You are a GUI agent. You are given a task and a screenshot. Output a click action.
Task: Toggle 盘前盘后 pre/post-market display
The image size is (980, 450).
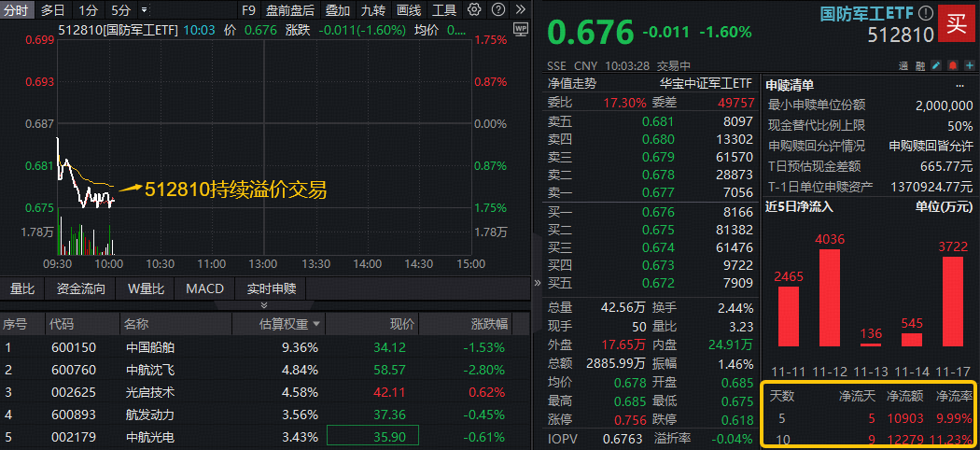[289, 10]
